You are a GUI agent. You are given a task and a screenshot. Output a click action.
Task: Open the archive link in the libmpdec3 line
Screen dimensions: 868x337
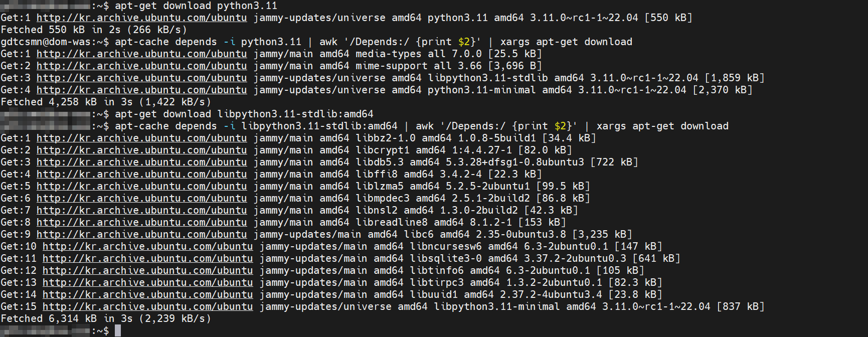142,198
